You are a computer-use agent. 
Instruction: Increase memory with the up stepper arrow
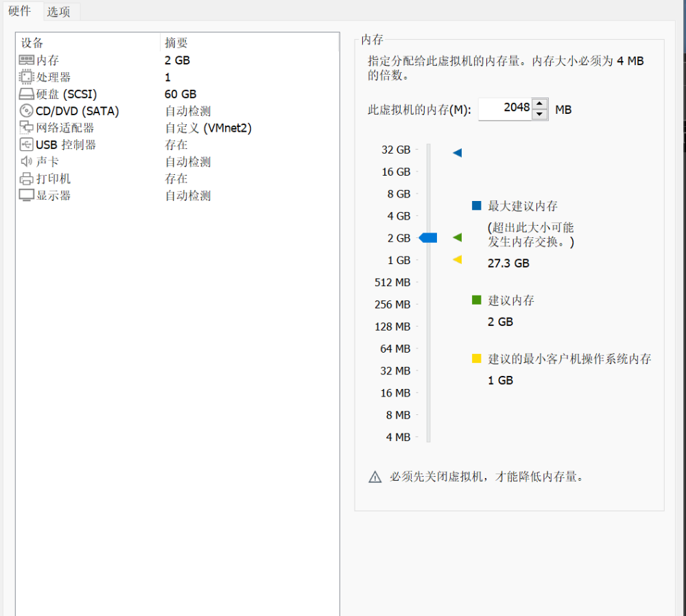tap(540, 104)
